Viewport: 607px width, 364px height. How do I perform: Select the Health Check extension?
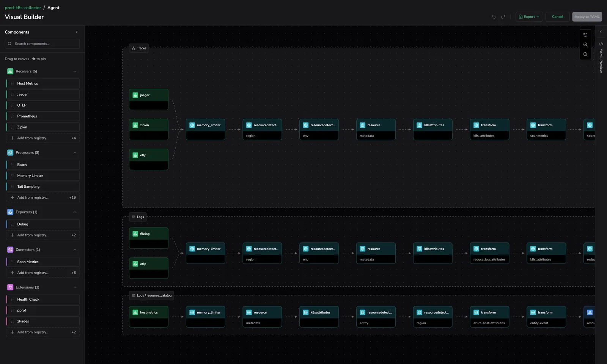click(43, 299)
